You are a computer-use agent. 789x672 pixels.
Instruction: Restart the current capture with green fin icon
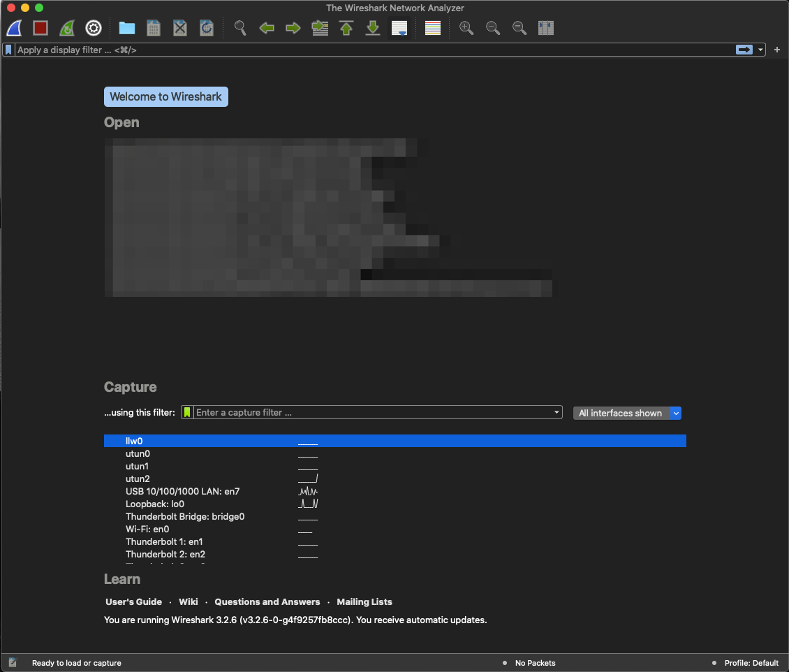67,28
